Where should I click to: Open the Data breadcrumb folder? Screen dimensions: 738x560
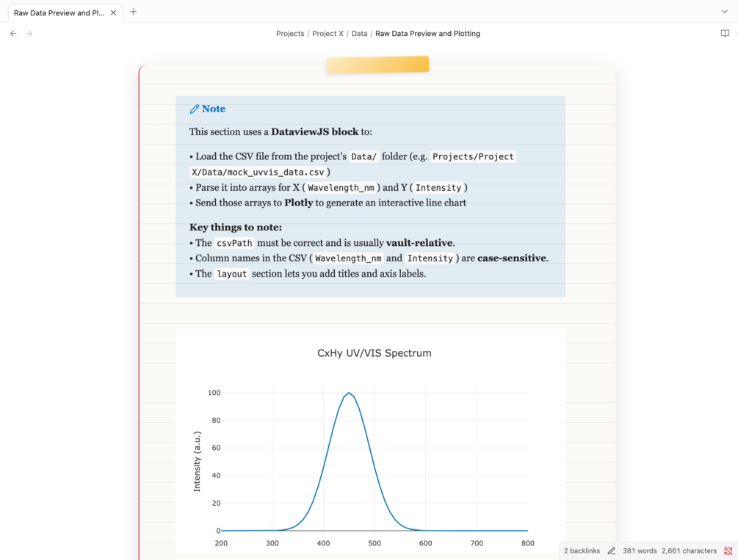coord(359,34)
